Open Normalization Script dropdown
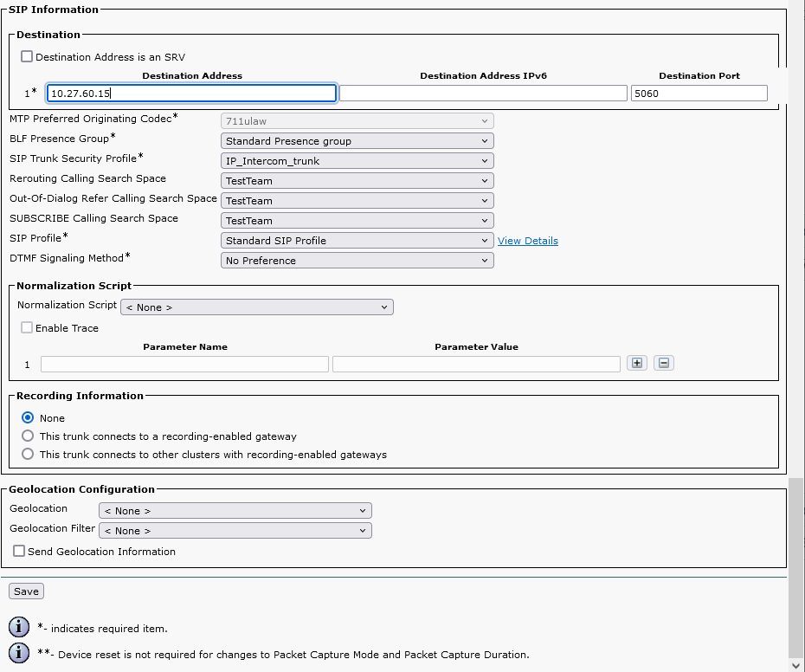 click(x=257, y=307)
